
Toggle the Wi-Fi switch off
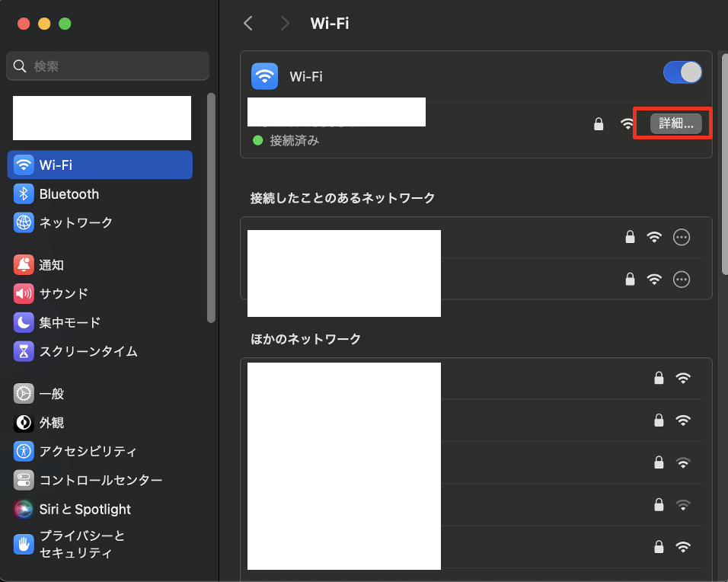[x=682, y=72]
